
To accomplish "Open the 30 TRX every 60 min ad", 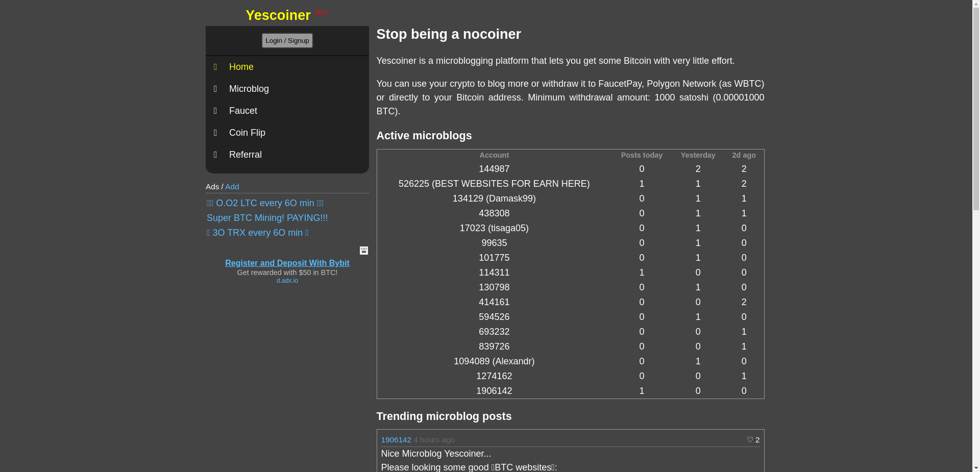I will coord(257,233).
